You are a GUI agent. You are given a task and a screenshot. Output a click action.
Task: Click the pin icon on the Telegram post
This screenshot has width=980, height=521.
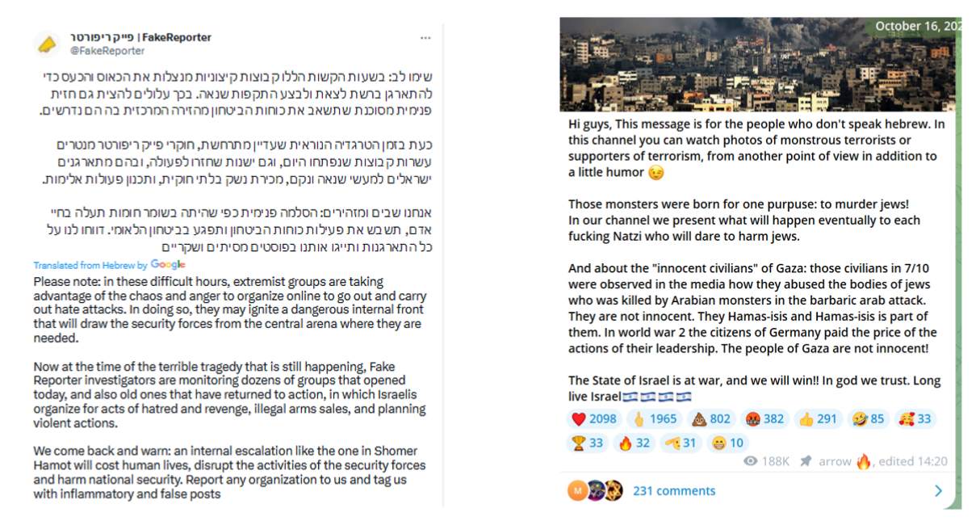[x=806, y=460]
